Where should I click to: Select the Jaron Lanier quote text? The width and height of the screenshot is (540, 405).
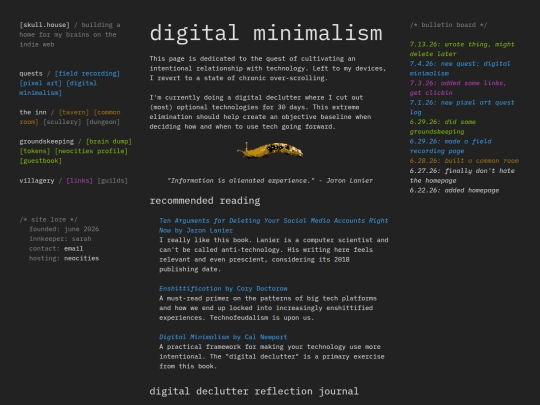[x=270, y=180]
